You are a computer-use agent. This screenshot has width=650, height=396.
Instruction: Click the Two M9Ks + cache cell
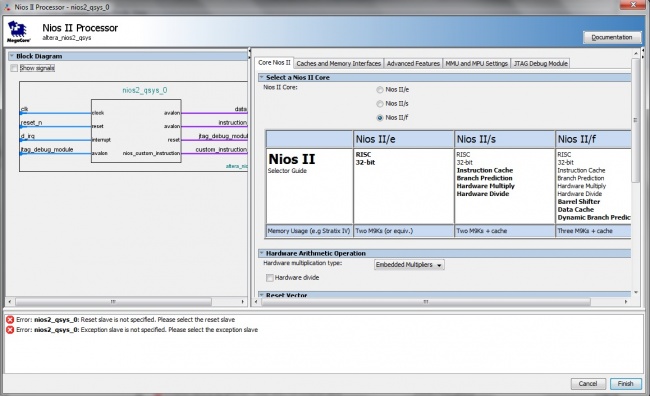pos(505,231)
